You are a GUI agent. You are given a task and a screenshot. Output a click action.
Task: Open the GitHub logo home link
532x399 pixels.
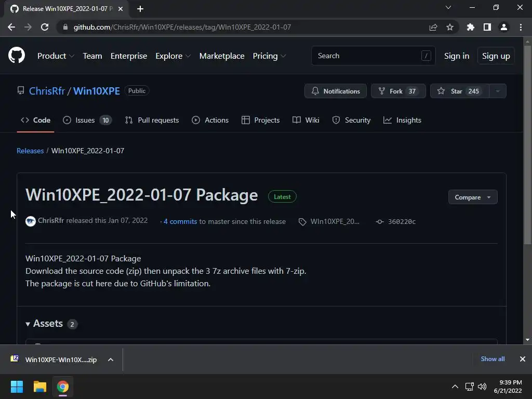(16, 56)
